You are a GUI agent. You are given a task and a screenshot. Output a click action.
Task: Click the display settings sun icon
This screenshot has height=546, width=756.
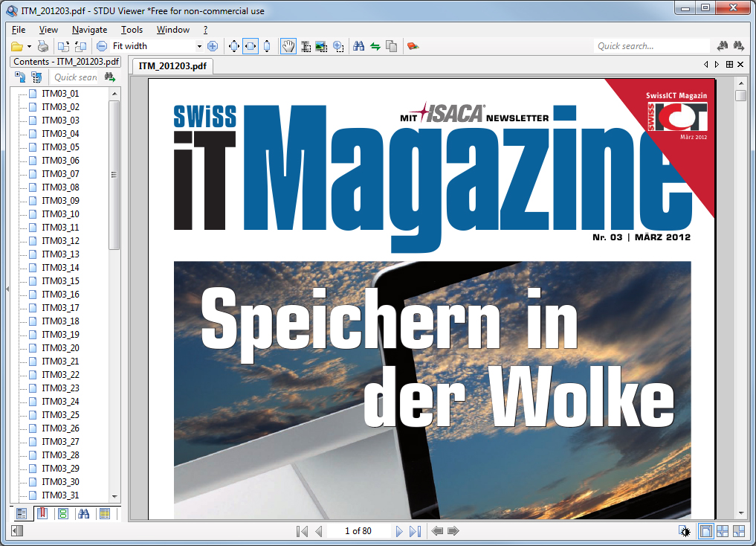click(685, 532)
